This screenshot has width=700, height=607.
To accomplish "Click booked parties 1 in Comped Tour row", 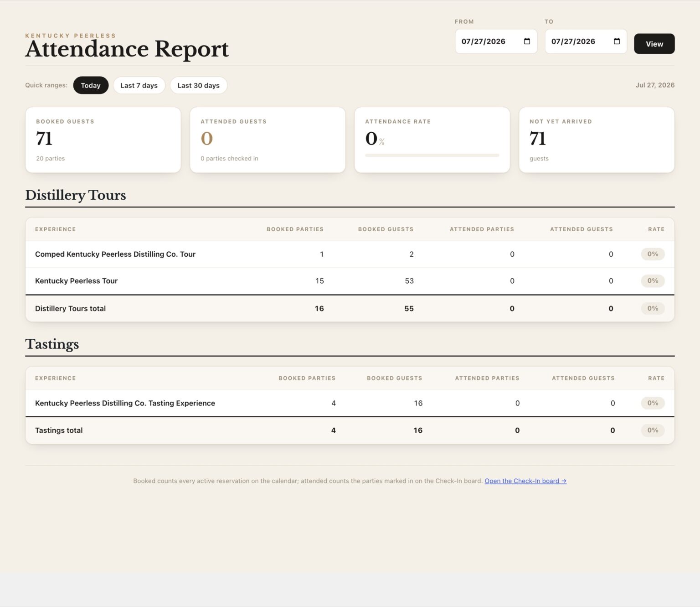I will click(322, 254).
